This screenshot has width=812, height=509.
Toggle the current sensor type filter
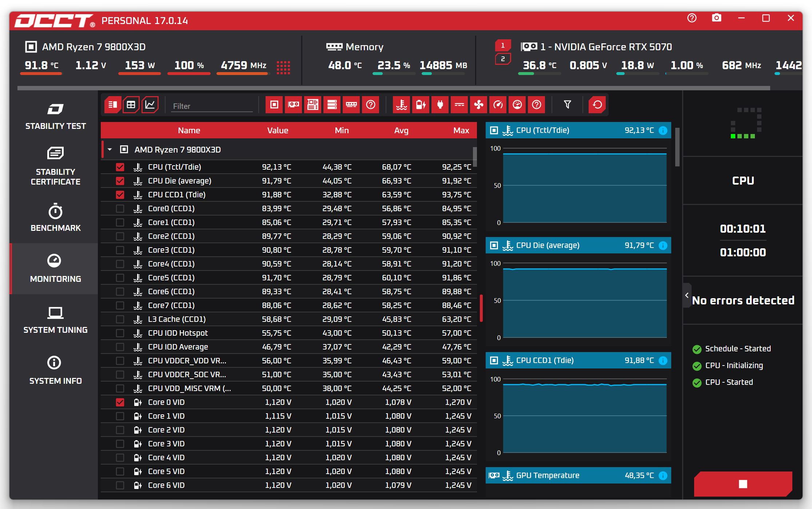(459, 105)
